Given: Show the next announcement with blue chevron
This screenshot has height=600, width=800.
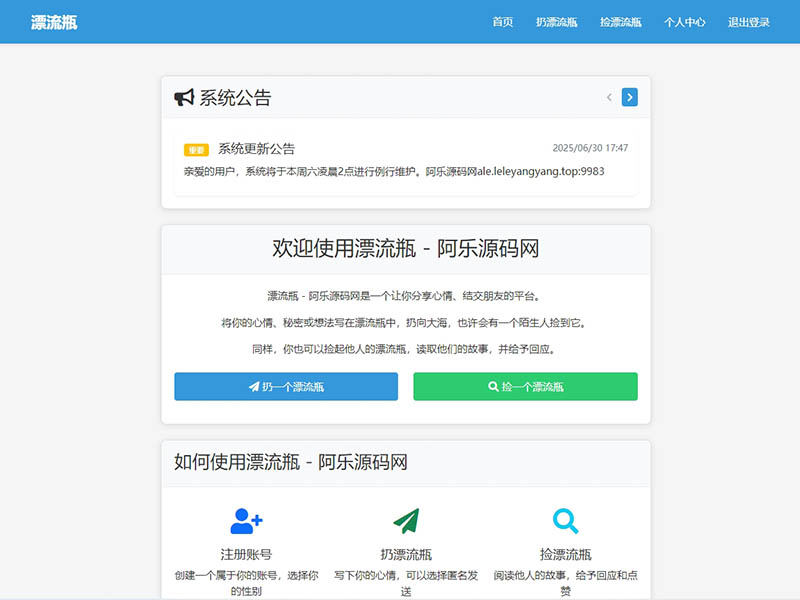Looking at the screenshot, I should [630, 97].
